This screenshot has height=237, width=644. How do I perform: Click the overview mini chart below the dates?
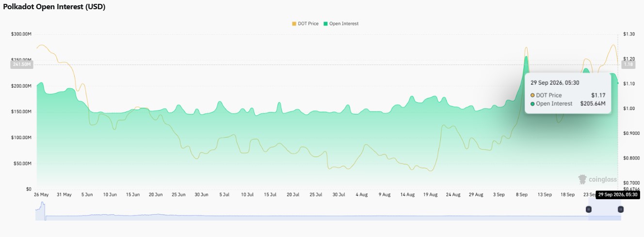[328, 211]
